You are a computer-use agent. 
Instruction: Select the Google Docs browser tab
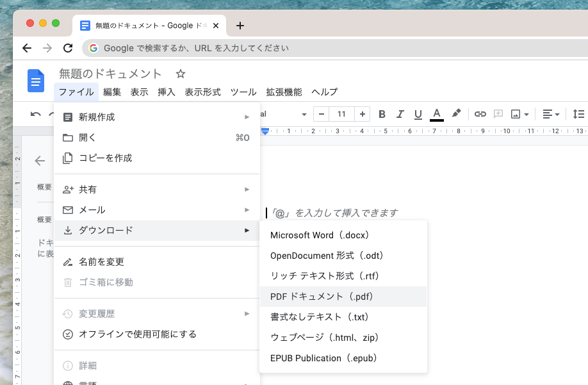pyautogui.click(x=149, y=26)
